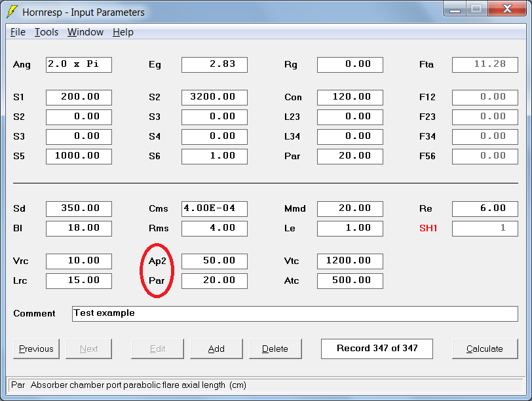Click the Ang label
Image resolution: width=532 pixels, height=401 pixels.
pyautogui.click(x=22, y=64)
